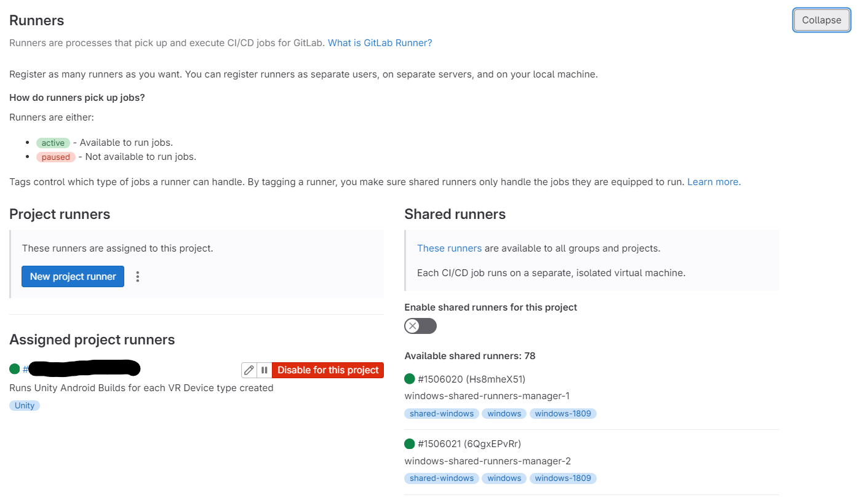Click the pencil edit icon for assigned runner
The height and width of the screenshot is (500, 868).
pos(249,370)
